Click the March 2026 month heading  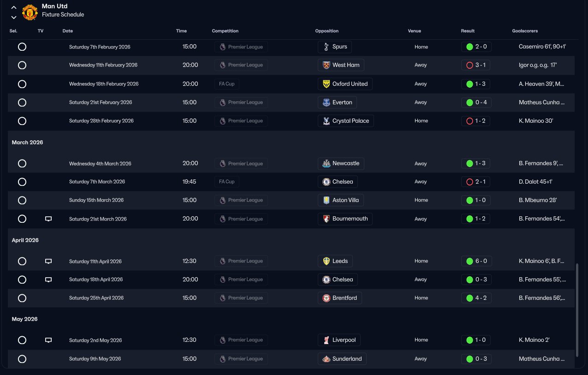coord(27,143)
